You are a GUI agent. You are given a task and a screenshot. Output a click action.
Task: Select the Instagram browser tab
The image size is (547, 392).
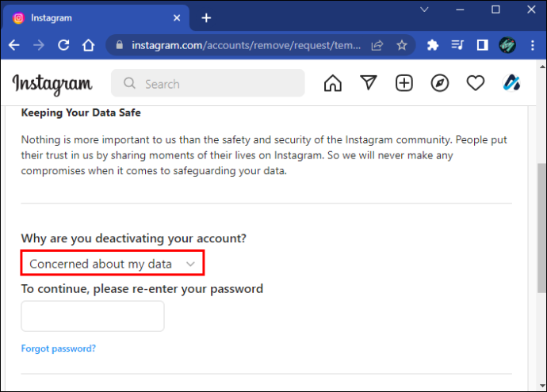pyautogui.click(x=96, y=18)
